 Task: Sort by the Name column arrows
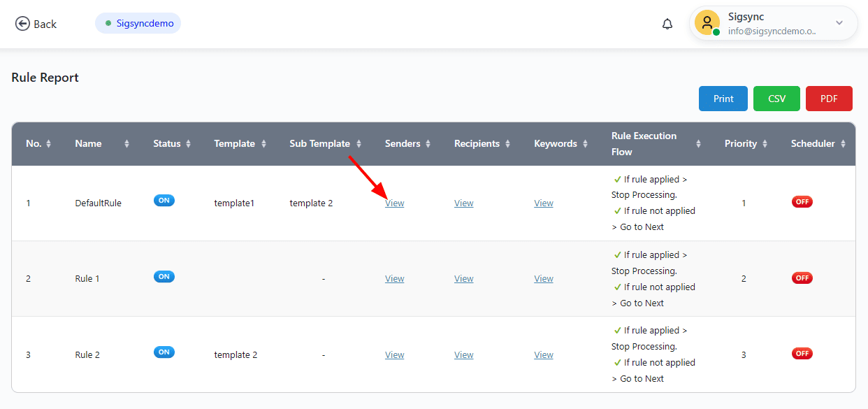(126, 144)
